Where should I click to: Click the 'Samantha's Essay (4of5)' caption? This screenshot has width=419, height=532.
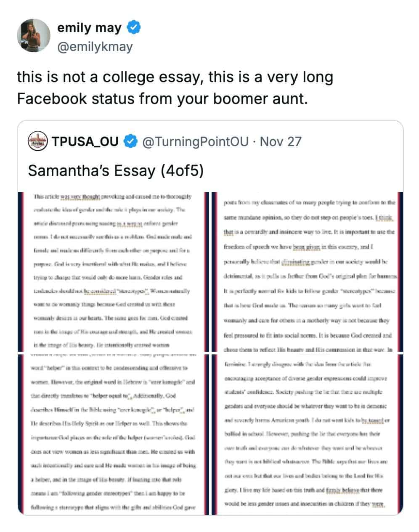pos(115,170)
